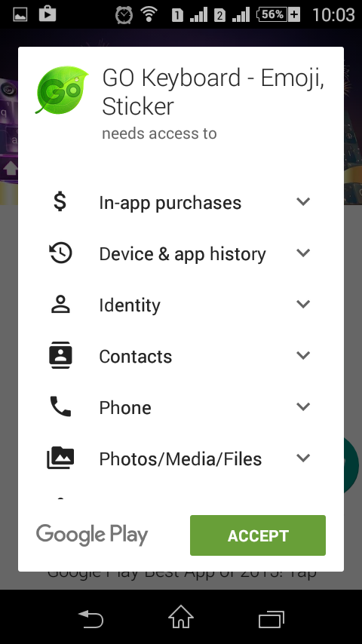
Task: Tap the Android back navigation icon
Action: 90,619
